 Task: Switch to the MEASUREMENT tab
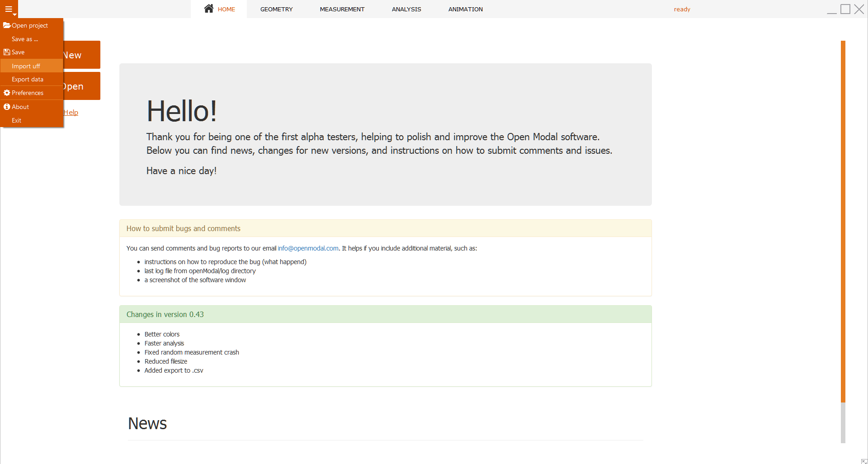point(342,9)
